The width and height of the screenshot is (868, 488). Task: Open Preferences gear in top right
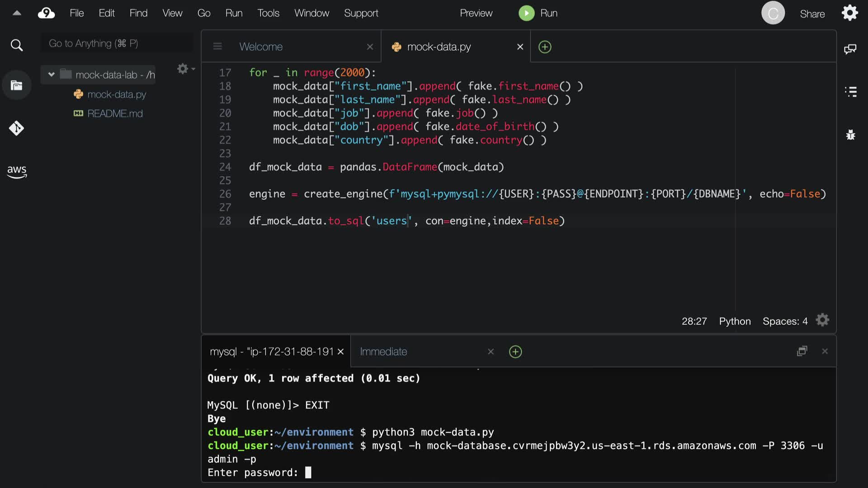click(x=849, y=13)
